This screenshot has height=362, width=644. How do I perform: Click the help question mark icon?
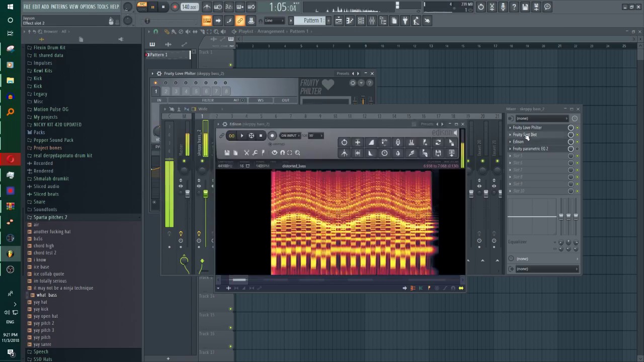[x=514, y=7]
